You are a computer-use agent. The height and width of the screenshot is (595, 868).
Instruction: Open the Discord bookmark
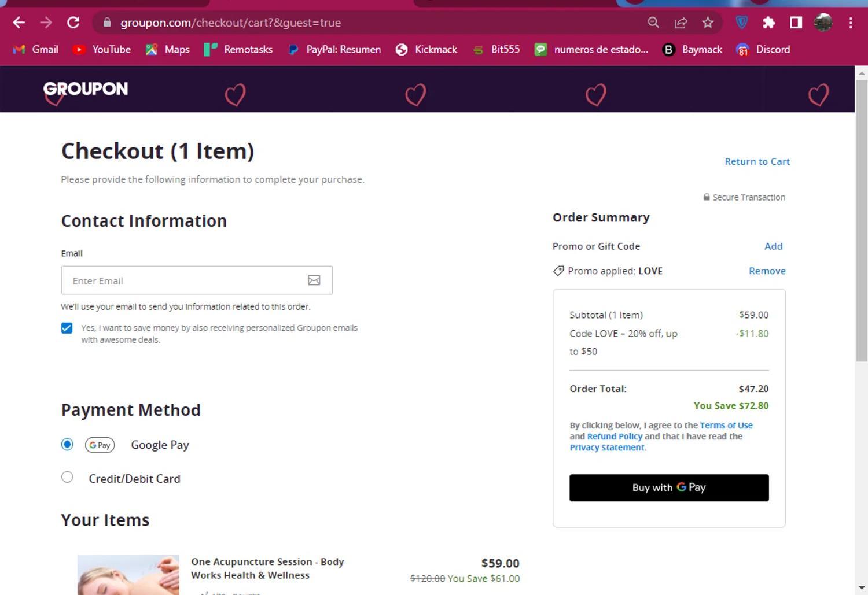[x=763, y=49]
